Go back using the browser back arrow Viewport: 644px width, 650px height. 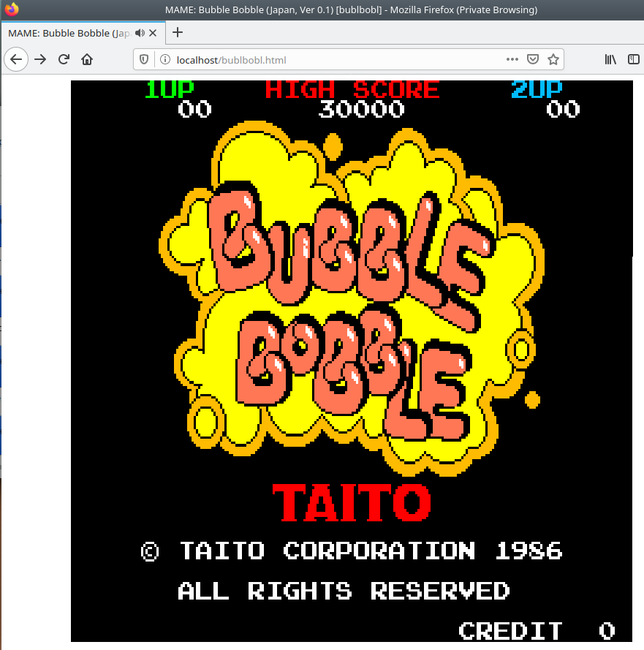[x=16, y=60]
